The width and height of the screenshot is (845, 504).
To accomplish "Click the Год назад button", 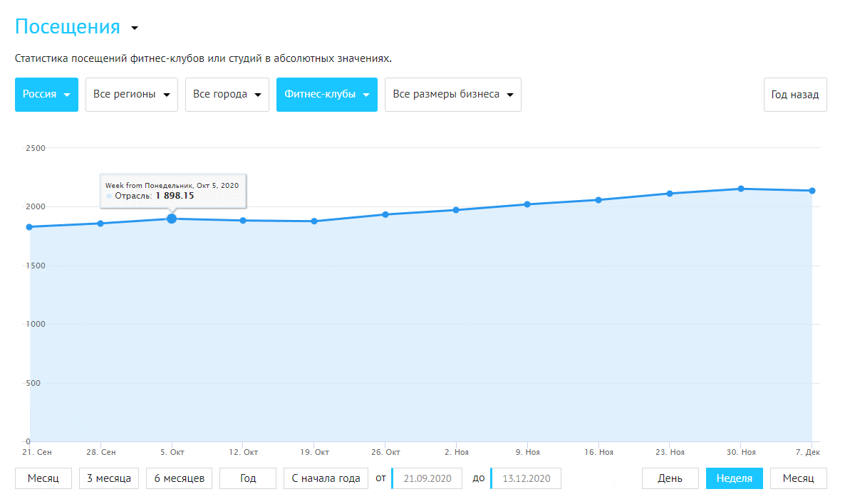I will pyautogui.click(x=794, y=95).
